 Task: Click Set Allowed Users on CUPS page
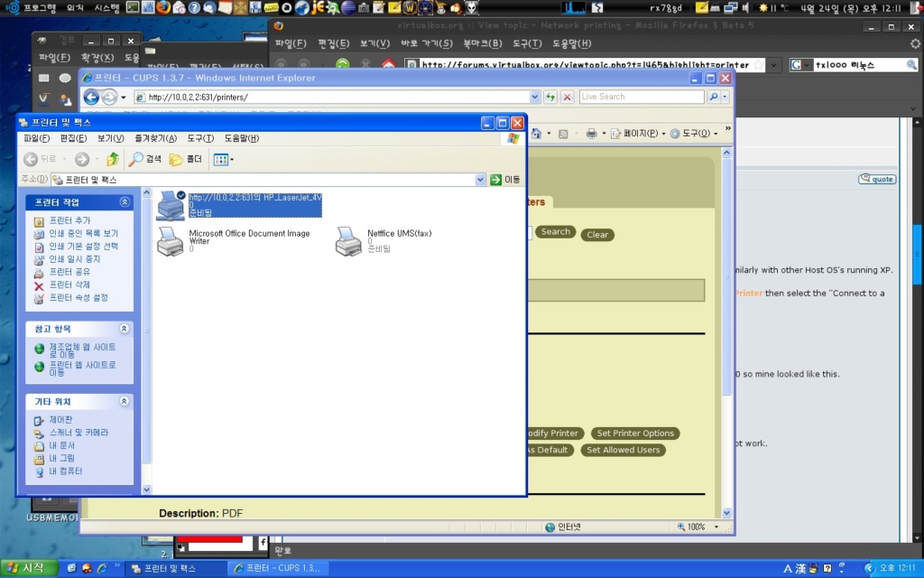tap(623, 450)
